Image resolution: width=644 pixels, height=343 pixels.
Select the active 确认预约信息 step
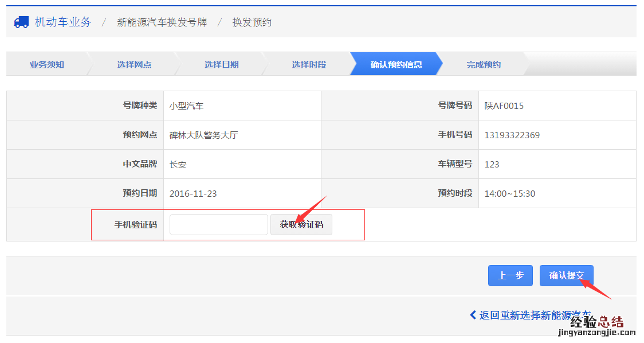[x=396, y=64]
